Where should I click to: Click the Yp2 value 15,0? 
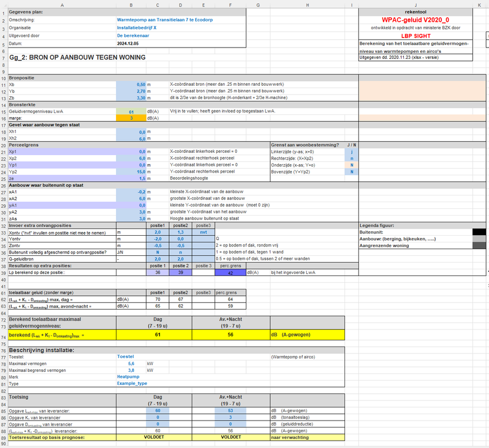pyautogui.click(x=131, y=172)
